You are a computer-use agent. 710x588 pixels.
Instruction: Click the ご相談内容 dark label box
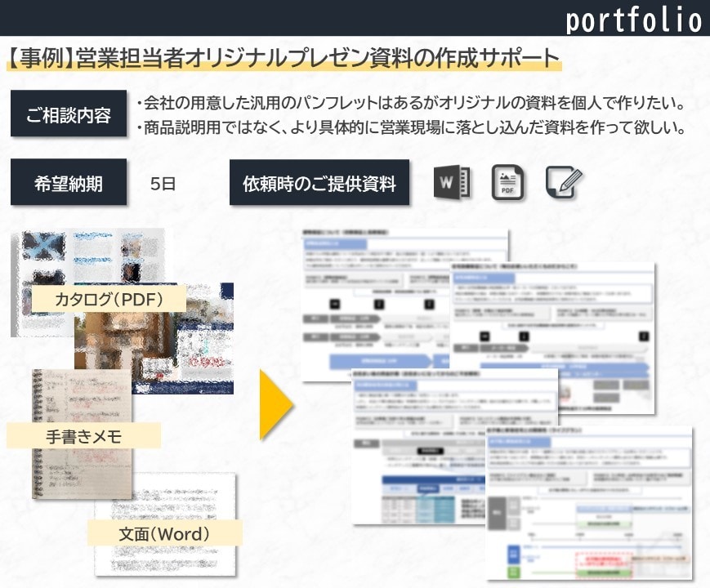[69, 114]
